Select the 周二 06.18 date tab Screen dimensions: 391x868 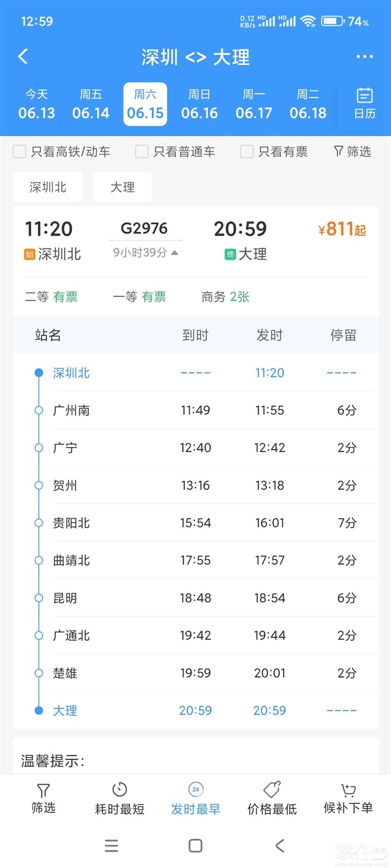(308, 104)
